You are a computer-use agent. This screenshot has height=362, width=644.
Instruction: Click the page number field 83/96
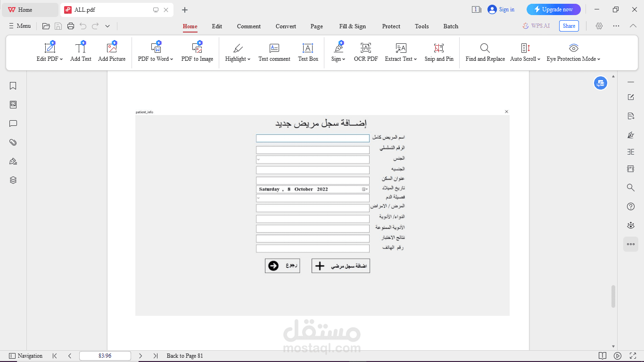105,356
